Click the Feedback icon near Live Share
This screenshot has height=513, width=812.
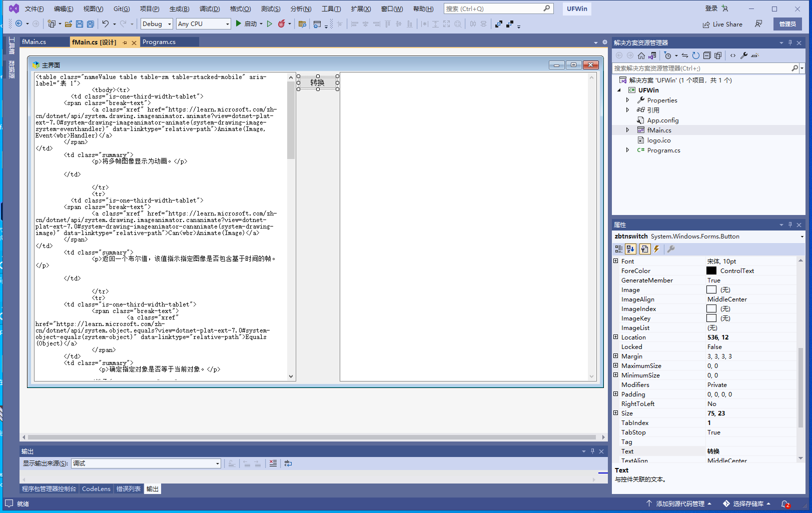tap(758, 24)
